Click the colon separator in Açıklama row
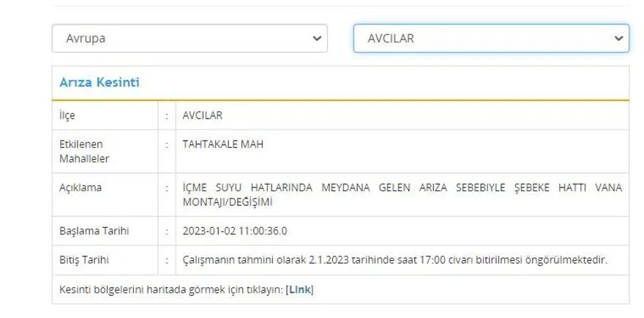 click(168, 188)
